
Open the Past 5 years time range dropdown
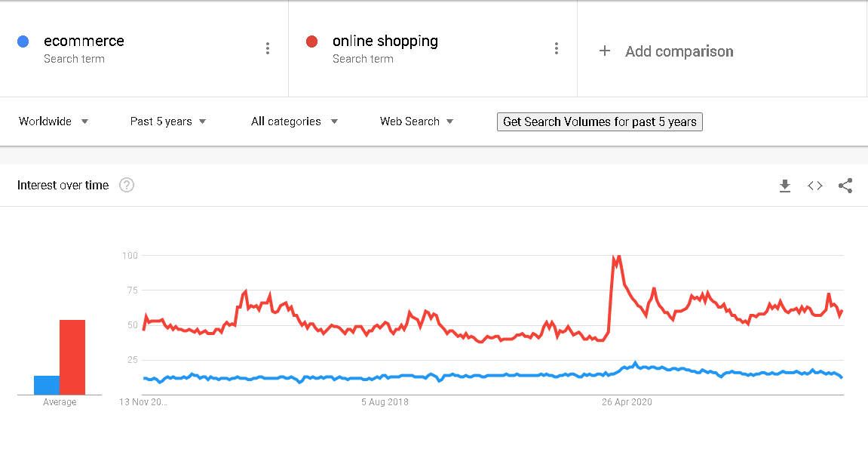(167, 121)
